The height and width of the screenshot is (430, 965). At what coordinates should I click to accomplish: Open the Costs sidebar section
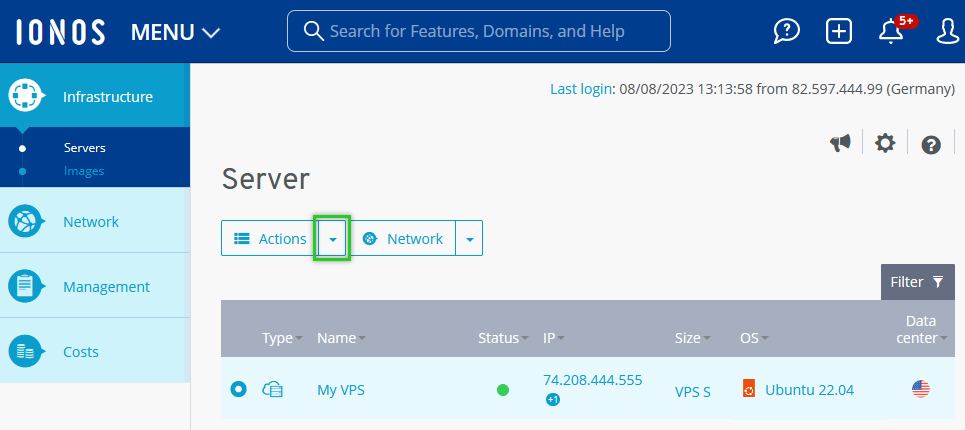click(80, 352)
